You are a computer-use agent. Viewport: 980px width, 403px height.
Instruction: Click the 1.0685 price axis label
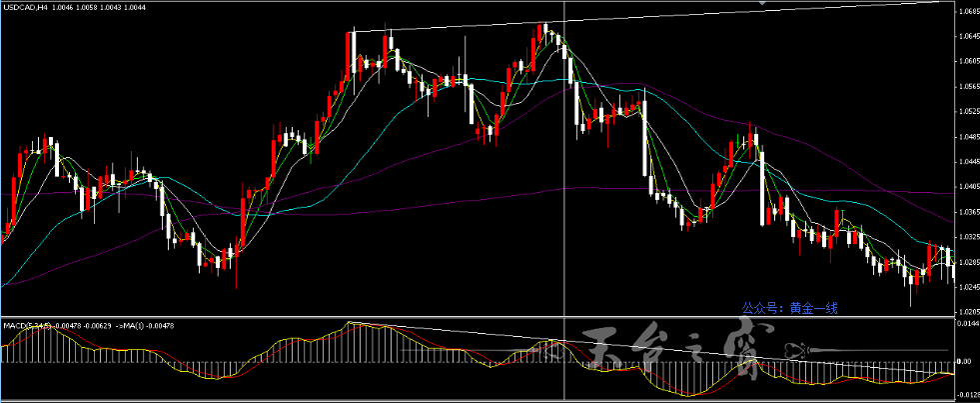click(967, 11)
